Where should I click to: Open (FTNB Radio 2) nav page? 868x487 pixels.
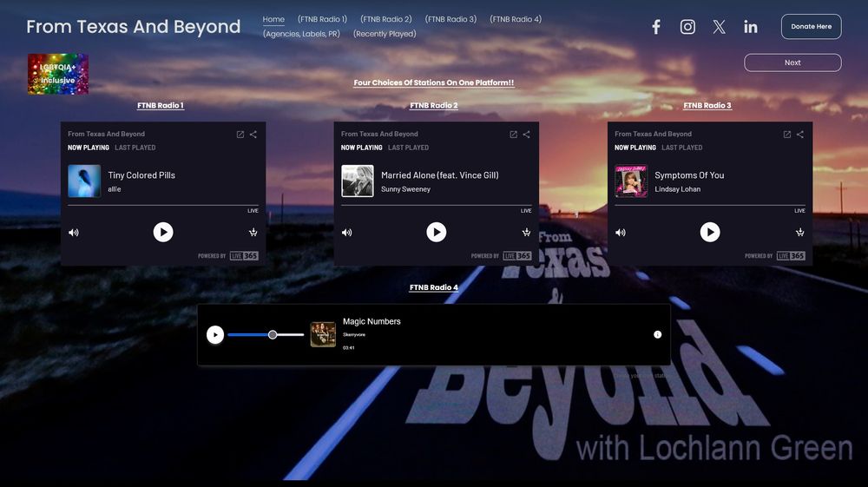tap(386, 19)
